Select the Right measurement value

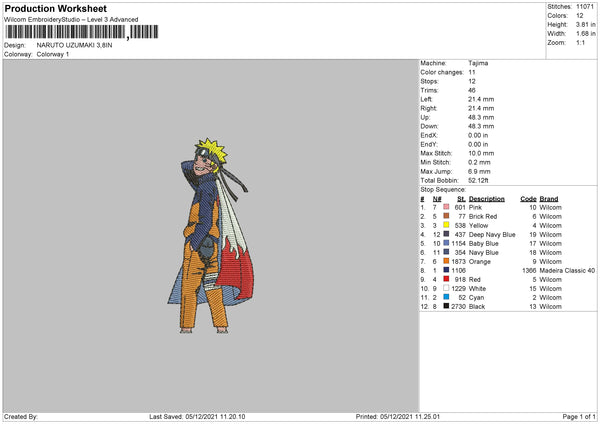pyautogui.click(x=481, y=108)
